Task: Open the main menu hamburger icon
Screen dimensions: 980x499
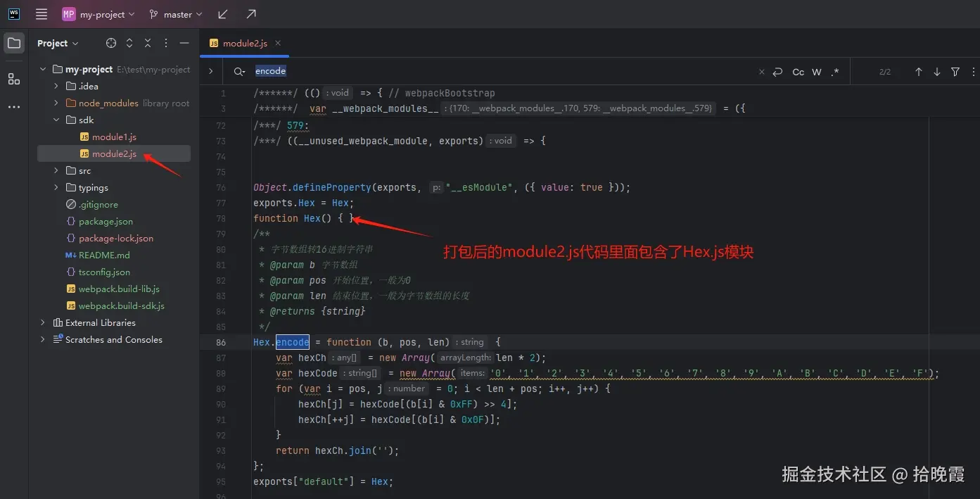Action: [41, 13]
